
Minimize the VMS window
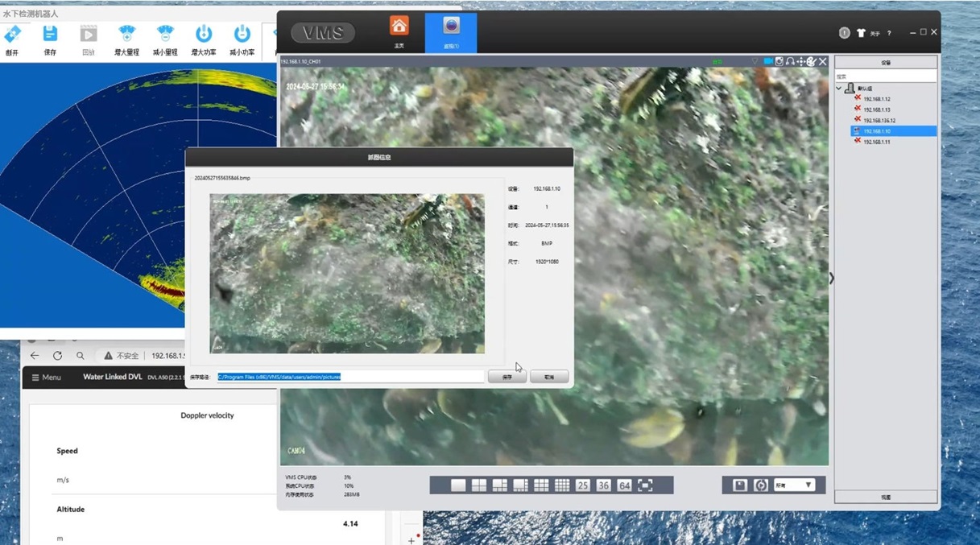[911, 32]
